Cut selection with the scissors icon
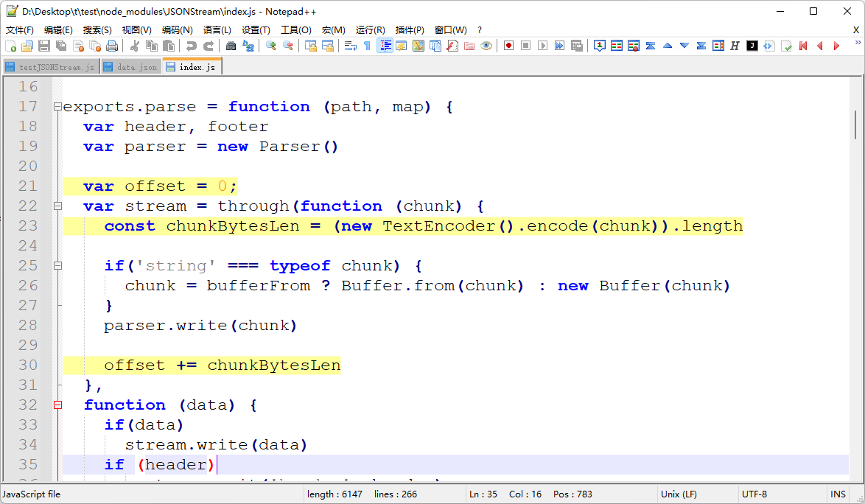 pyautogui.click(x=134, y=46)
